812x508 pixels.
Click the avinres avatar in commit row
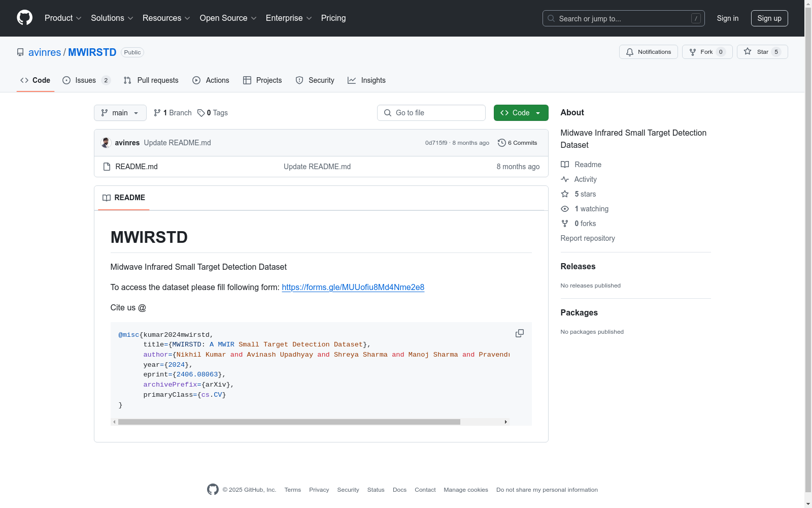pyautogui.click(x=106, y=143)
